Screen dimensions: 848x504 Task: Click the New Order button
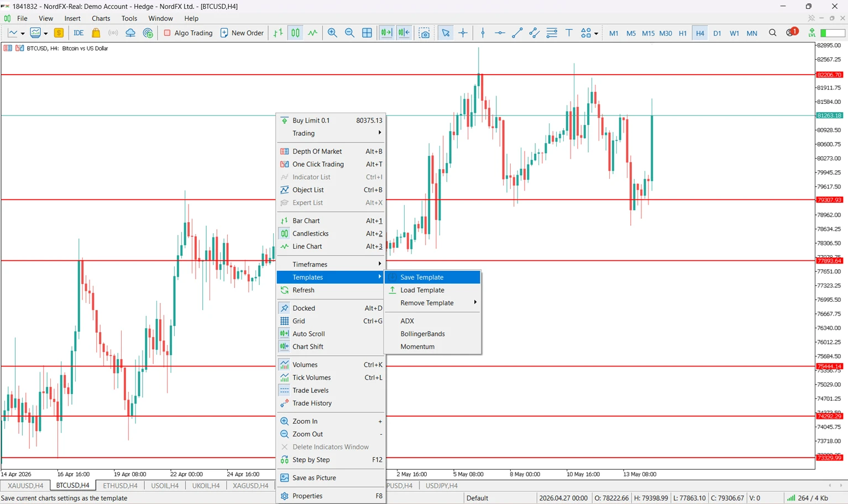point(242,33)
